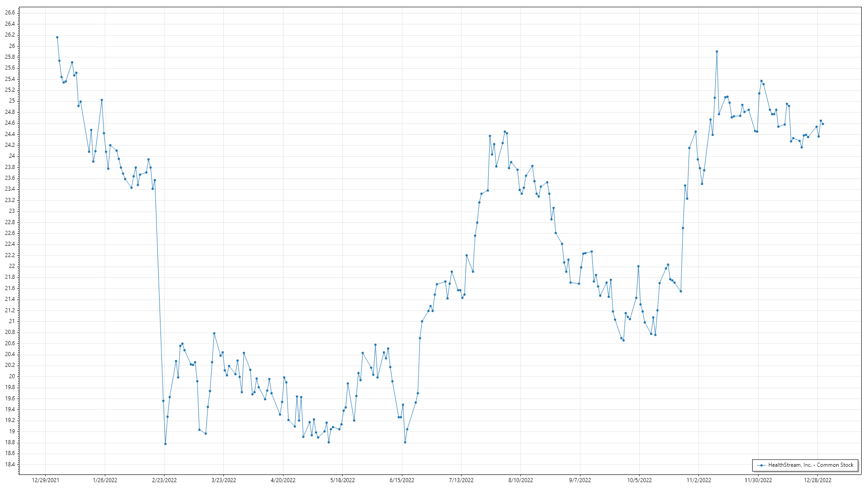Click the legend line marker icon
The image size is (868, 488).
pyautogui.click(x=762, y=465)
